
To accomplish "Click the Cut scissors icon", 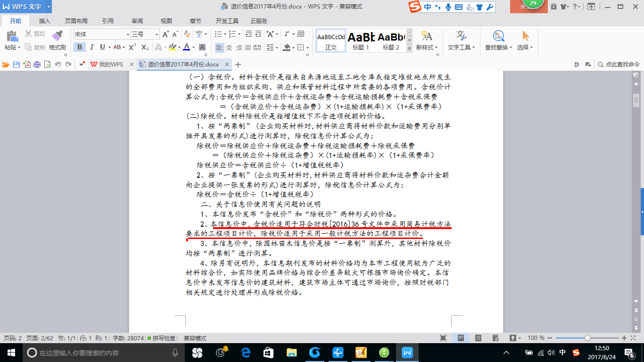I will coord(29,34).
